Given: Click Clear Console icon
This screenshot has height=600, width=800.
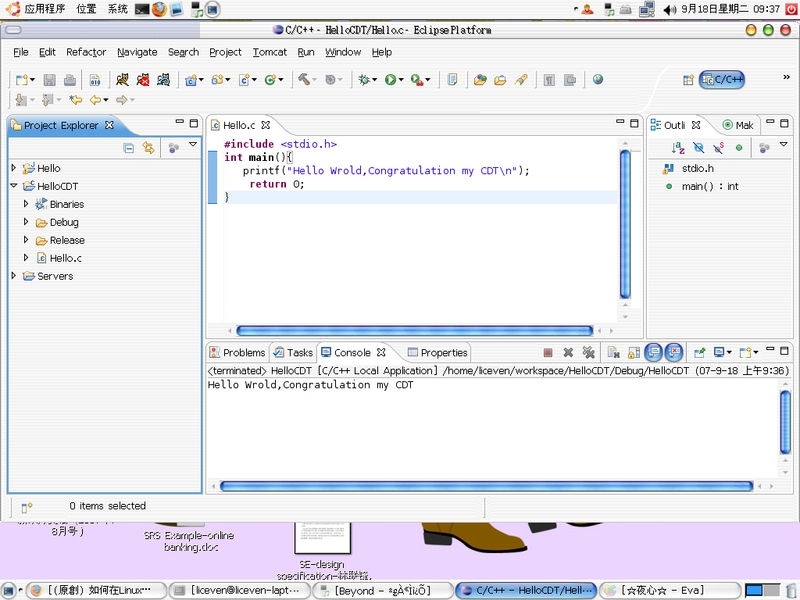Looking at the screenshot, I should [x=613, y=353].
